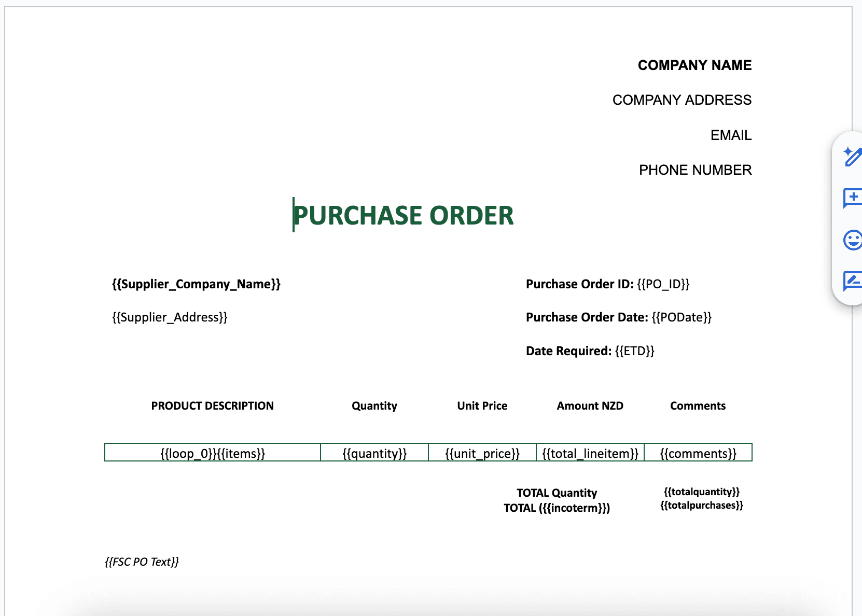The image size is (862, 616).
Task: Click the {{comments}} table cell
Action: pos(698,453)
